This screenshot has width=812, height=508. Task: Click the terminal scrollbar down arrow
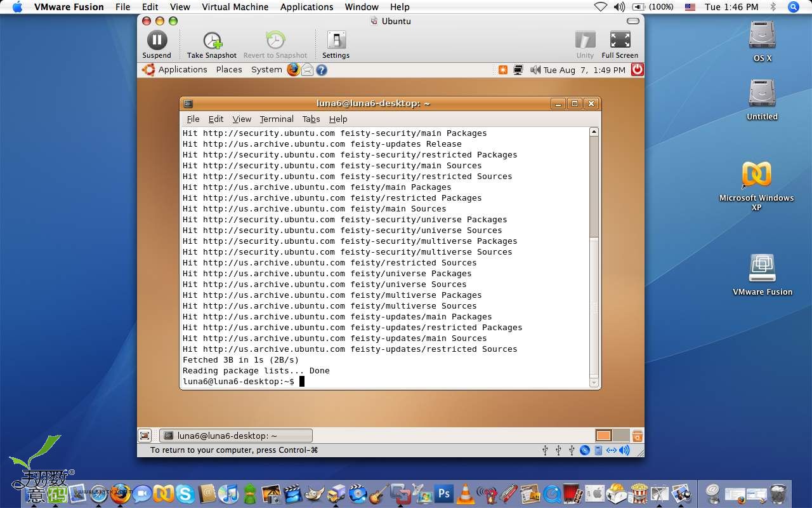point(594,383)
